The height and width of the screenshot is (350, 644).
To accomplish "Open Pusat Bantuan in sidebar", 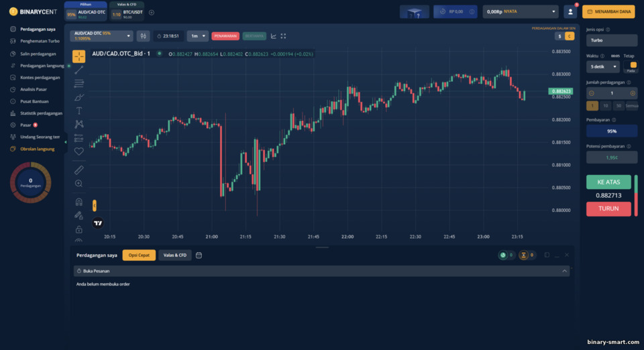I will pos(34,101).
